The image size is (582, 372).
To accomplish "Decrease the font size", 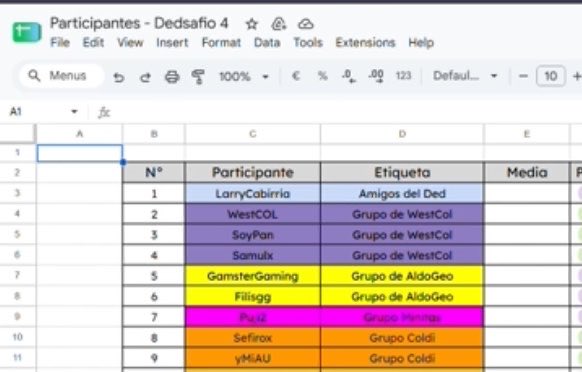I will [x=523, y=76].
